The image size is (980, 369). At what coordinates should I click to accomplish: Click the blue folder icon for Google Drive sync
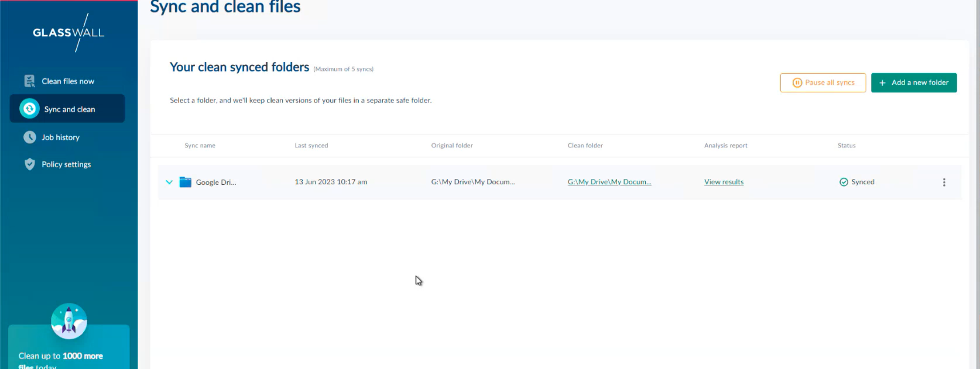pyautogui.click(x=186, y=182)
